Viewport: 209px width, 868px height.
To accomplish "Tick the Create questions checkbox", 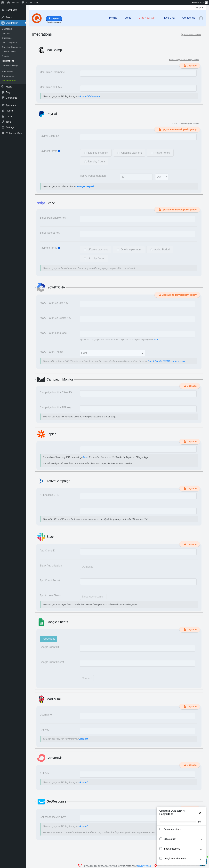I will pyautogui.click(x=161, y=829).
